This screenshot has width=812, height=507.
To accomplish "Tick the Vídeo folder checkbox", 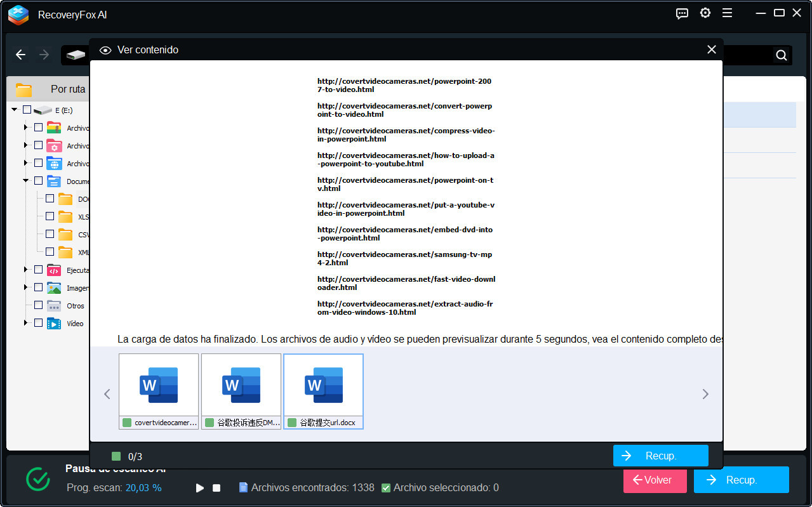I will (38, 323).
